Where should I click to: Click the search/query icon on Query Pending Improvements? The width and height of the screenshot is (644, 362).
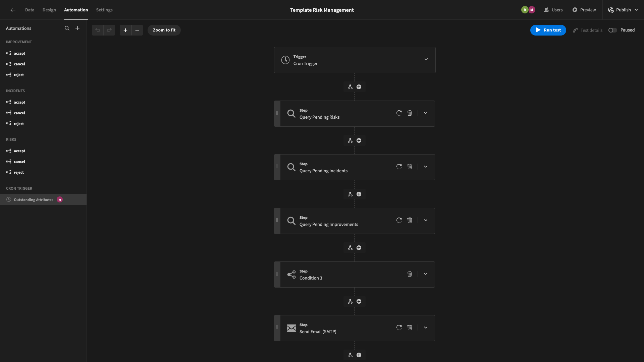(x=291, y=221)
